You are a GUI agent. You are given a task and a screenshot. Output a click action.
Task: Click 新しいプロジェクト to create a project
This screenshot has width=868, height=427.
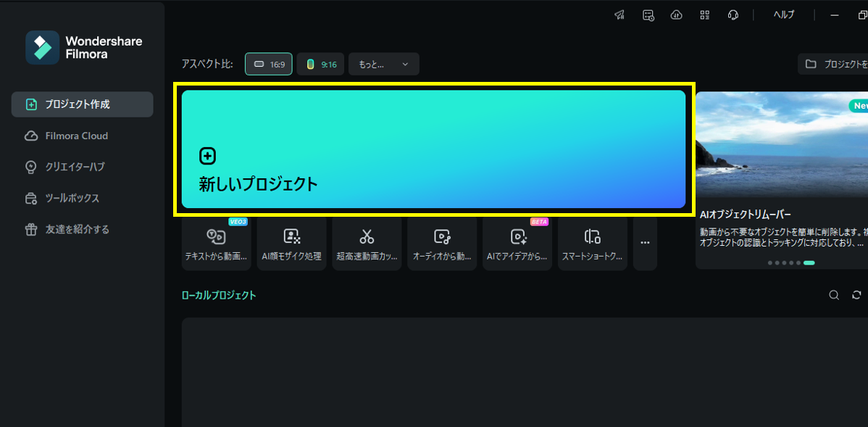(x=433, y=150)
